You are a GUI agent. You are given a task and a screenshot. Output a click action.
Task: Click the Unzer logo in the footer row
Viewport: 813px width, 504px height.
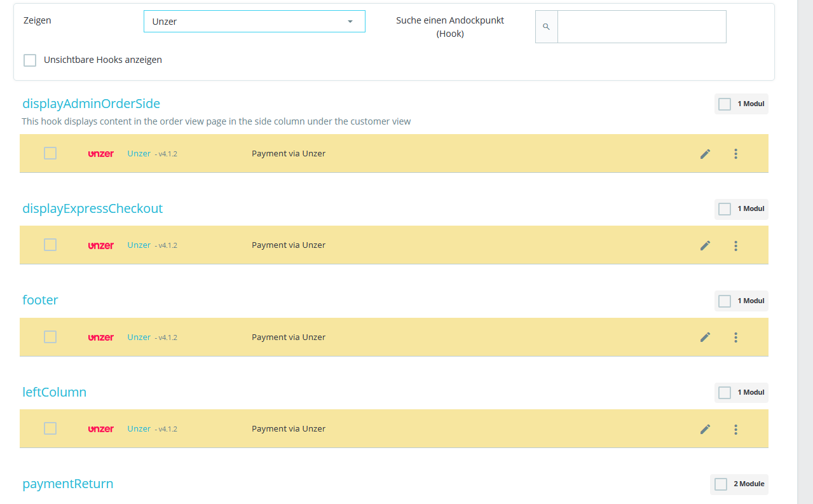click(x=101, y=337)
